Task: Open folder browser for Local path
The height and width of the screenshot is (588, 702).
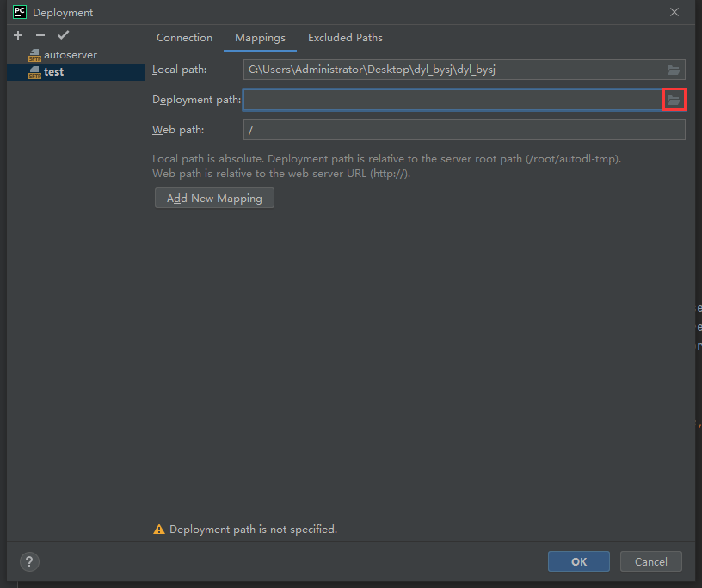Action: (x=674, y=69)
